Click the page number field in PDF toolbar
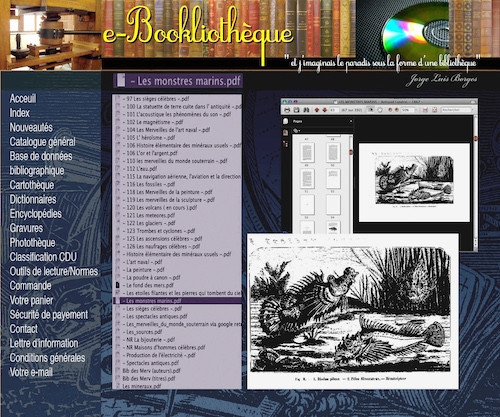 [334, 110]
